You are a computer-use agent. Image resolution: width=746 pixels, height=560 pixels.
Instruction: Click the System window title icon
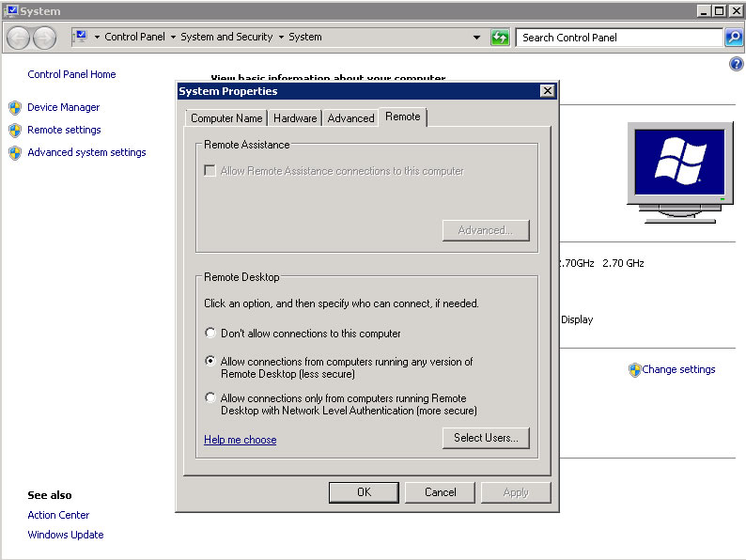pyautogui.click(x=11, y=10)
